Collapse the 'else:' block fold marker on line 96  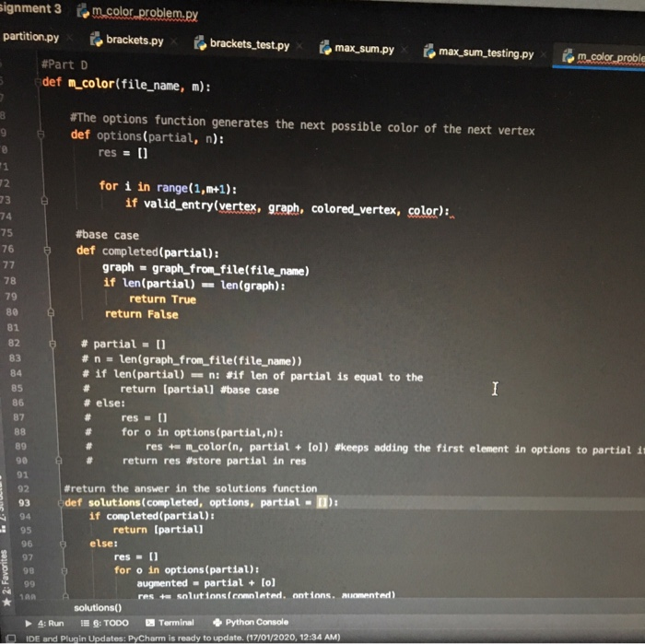63,544
